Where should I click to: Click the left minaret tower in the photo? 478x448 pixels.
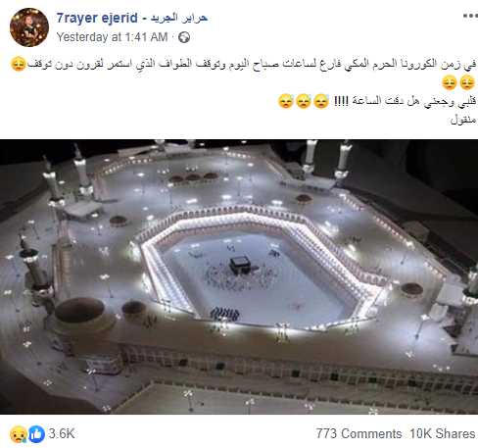[36, 272]
